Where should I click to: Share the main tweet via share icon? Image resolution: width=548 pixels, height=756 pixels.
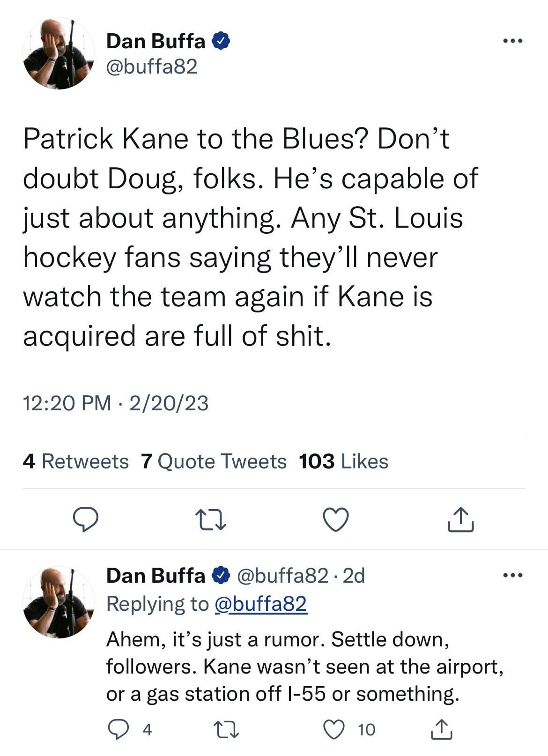pyautogui.click(x=461, y=519)
